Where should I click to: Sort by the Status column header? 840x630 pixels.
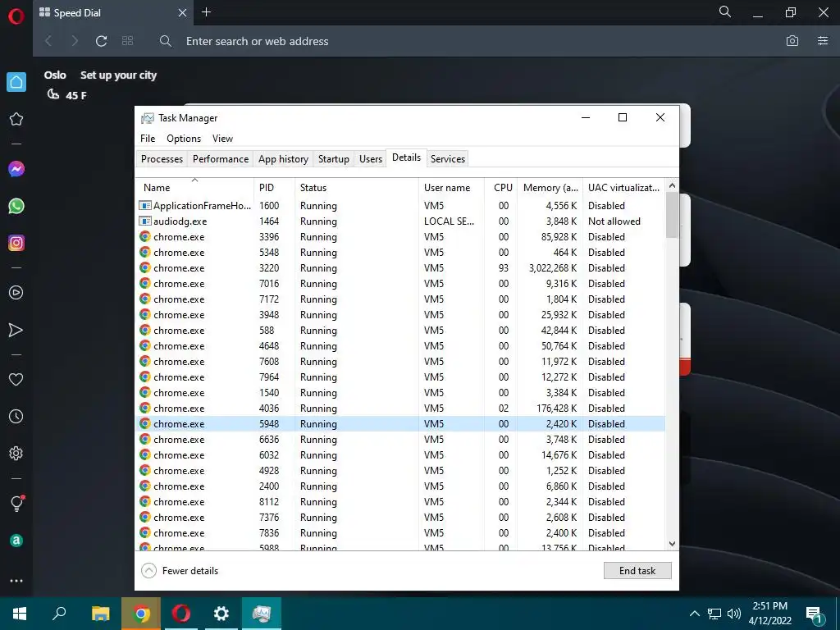pyautogui.click(x=357, y=188)
